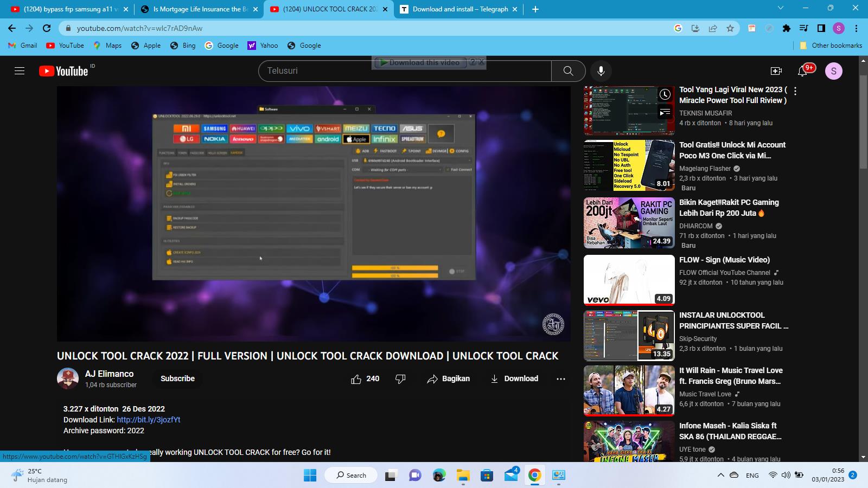
Task: Click the search magnifier button
Action: 568,71
